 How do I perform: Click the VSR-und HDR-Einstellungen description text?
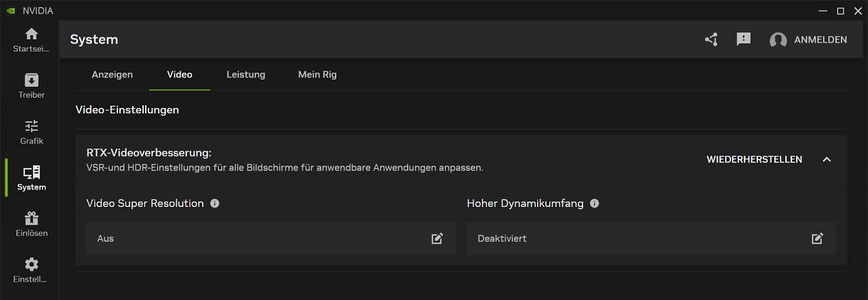click(285, 167)
